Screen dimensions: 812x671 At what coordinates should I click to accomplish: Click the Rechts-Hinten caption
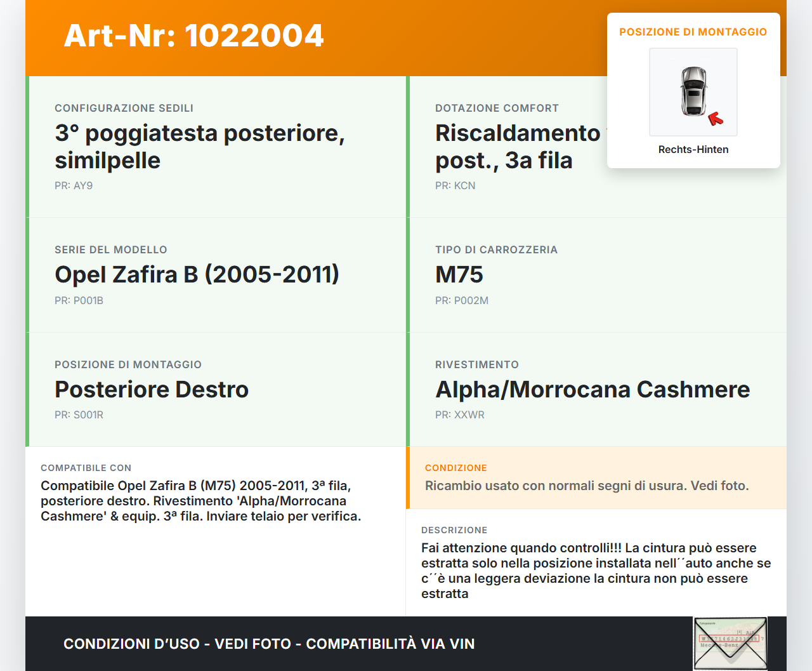tap(693, 149)
